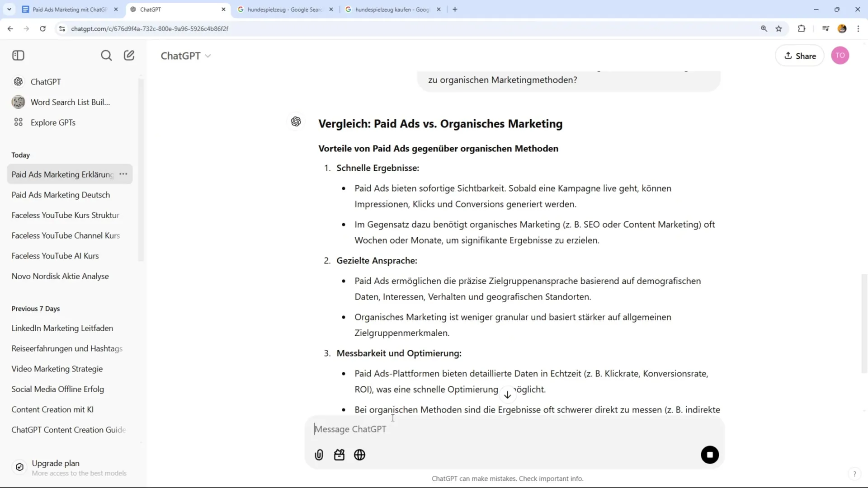Click the chat page vertical scrollbar
This screenshot has height=488, width=868.
point(864,324)
